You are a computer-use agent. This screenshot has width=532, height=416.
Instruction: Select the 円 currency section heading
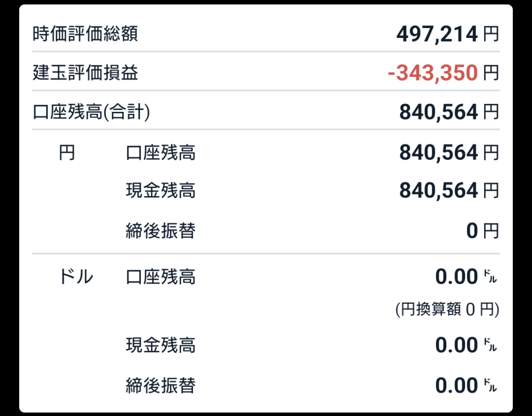(67, 153)
